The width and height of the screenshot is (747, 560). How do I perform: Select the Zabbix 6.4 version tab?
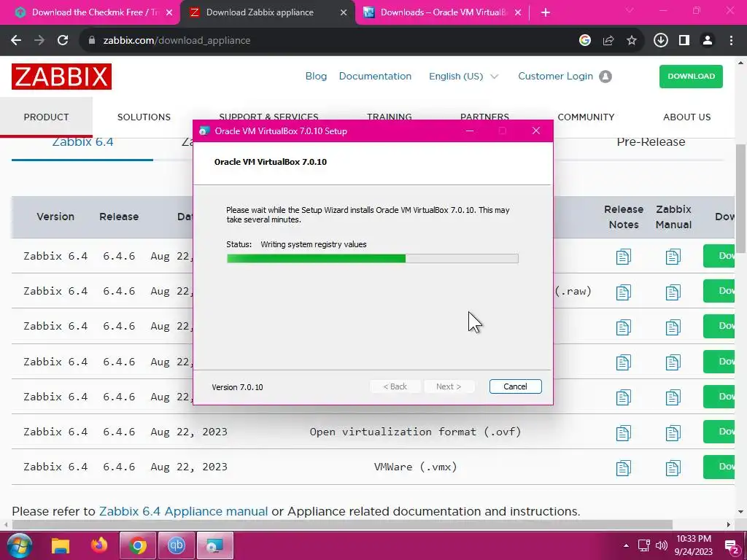pos(82,142)
